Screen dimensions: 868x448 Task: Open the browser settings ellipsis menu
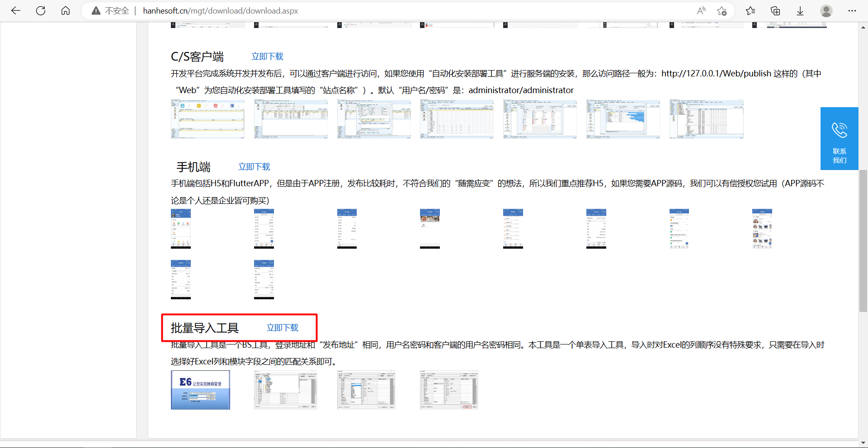click(x=852, y=11)
